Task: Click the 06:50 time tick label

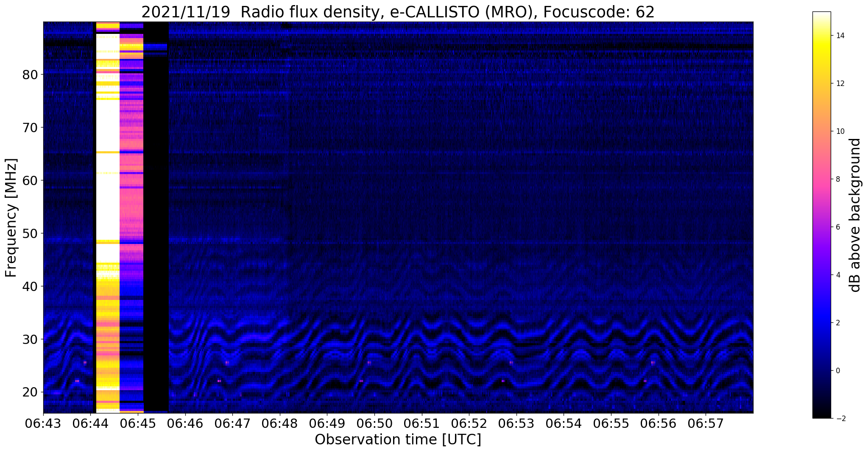Action: [x=374, y=423]
